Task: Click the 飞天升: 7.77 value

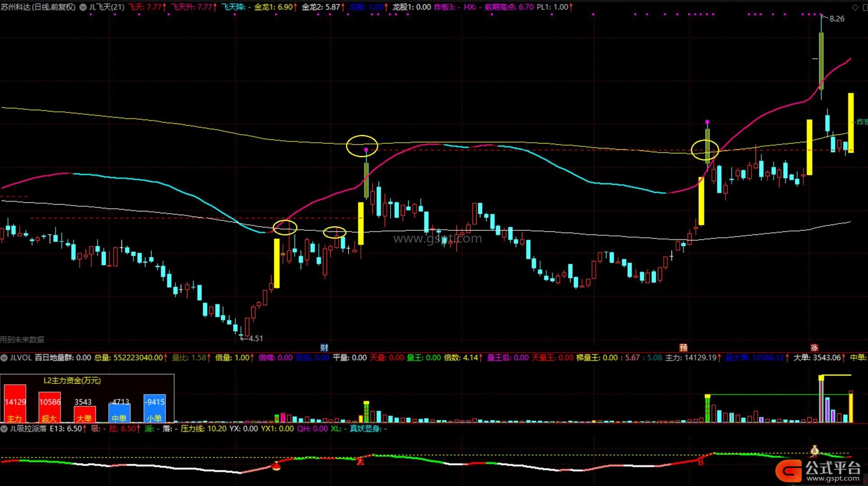Action: click(x=193, y=7)
